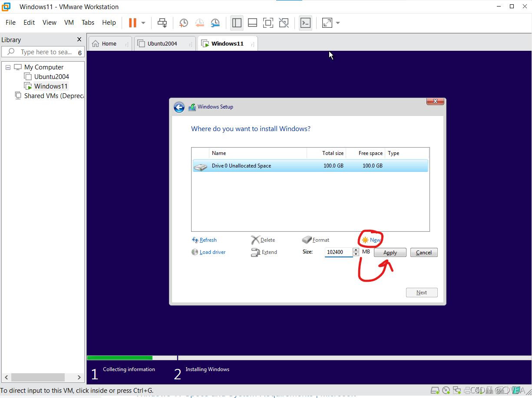Open the library search dropdown arrow

[x=80, y=53]
